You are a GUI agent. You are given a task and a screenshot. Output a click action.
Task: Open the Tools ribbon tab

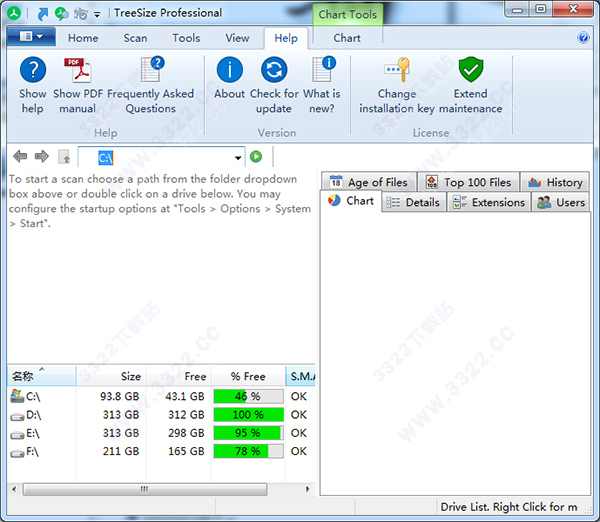[x=186, y=38]
